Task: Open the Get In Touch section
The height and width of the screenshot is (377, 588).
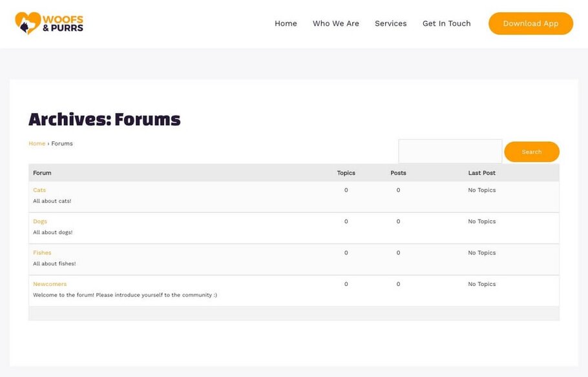Action: pyautogui.click(x=446, y=23)
